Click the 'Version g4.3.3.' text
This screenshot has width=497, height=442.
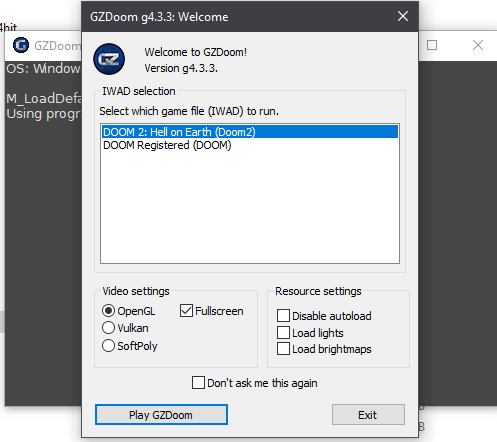(181, 68)
